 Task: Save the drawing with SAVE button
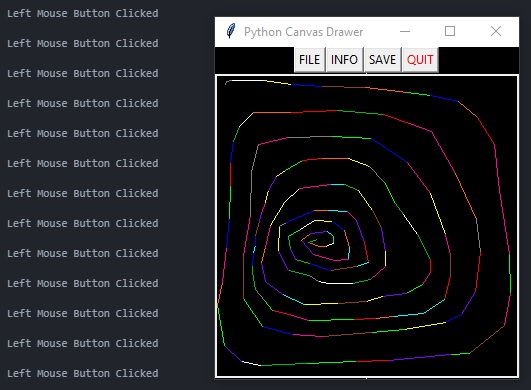click(x=382, y=60)
